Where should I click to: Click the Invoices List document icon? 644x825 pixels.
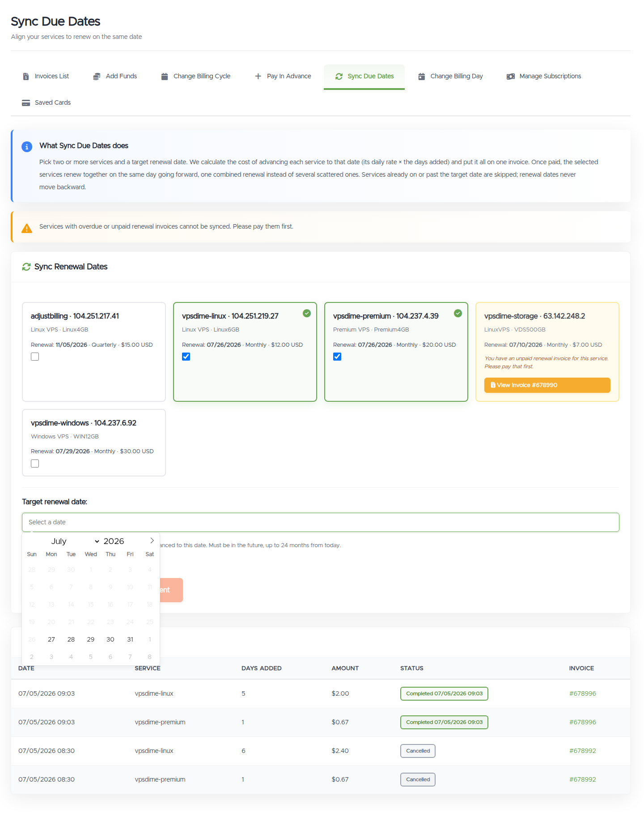click(26, 77)
